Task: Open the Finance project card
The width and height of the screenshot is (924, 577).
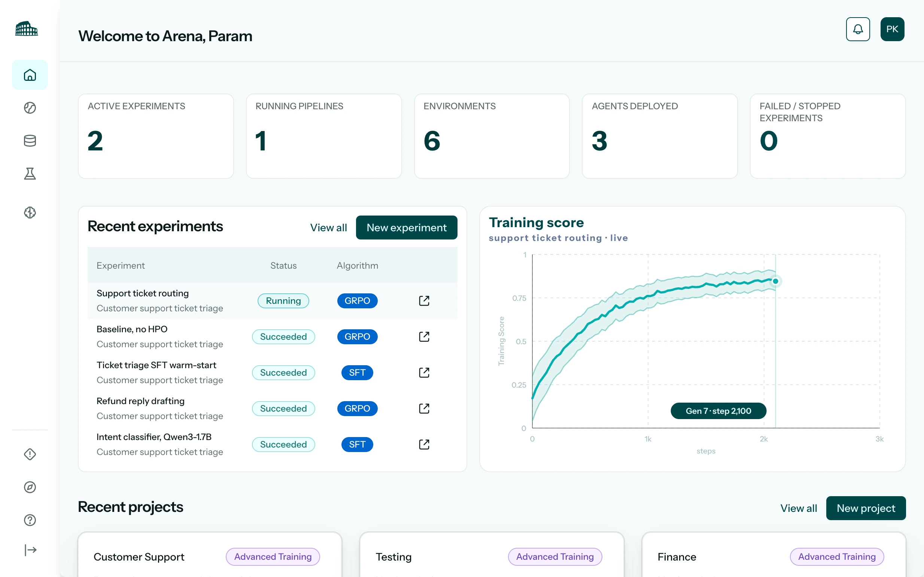Action: 774,555
